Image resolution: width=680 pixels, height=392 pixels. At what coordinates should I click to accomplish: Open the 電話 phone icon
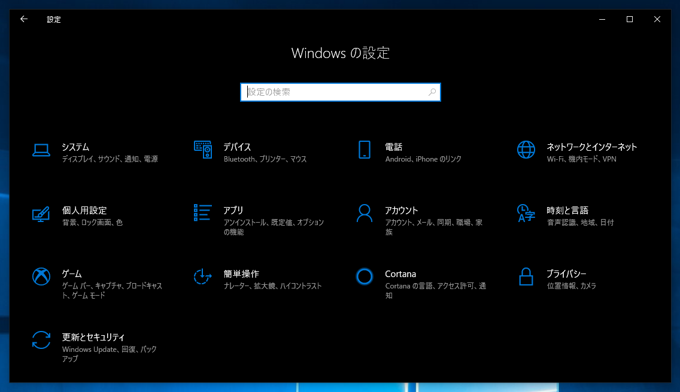pos(364,150)
